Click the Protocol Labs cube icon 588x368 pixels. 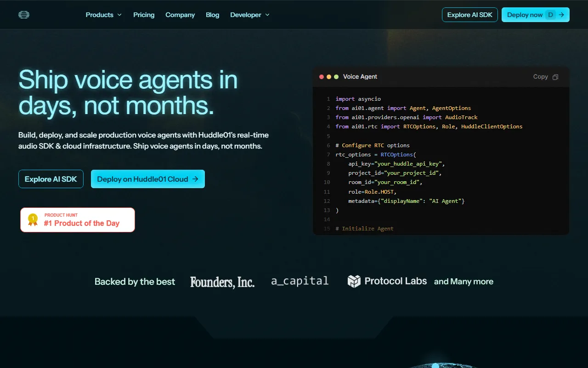[354, 282]
